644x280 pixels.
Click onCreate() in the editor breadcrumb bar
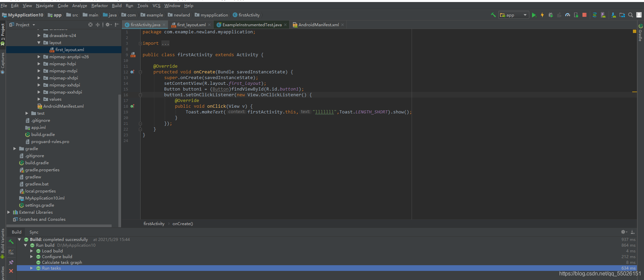[x=183, y=224]
